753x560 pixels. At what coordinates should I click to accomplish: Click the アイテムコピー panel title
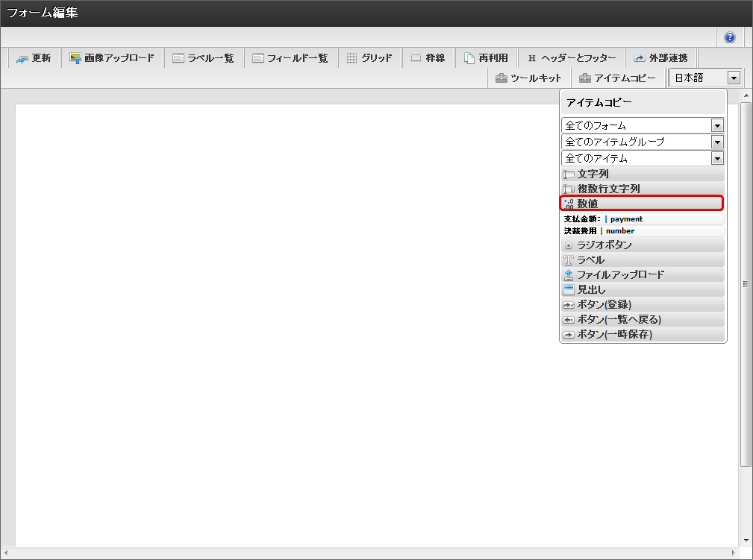tap(599, 103)
